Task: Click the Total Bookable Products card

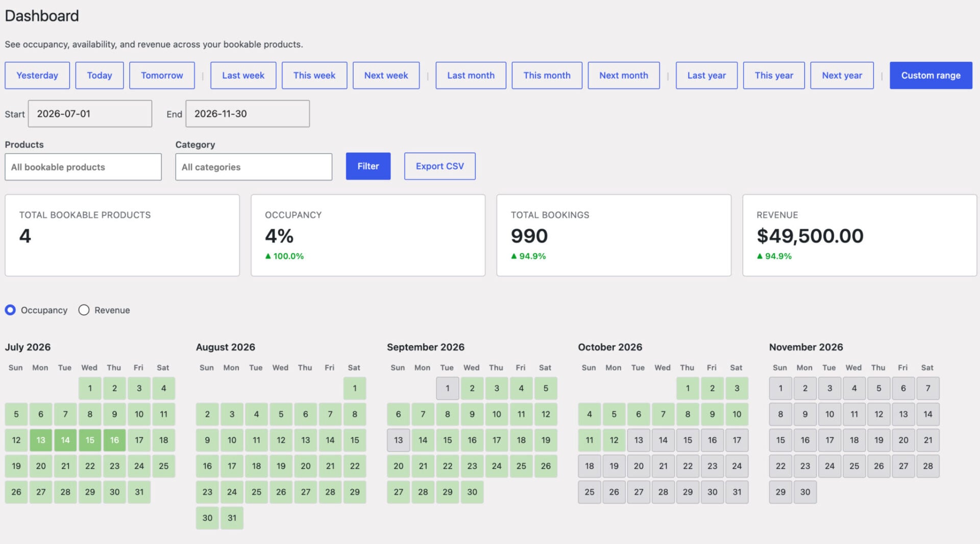Action: pyautogui.click(x=122, y=235)
